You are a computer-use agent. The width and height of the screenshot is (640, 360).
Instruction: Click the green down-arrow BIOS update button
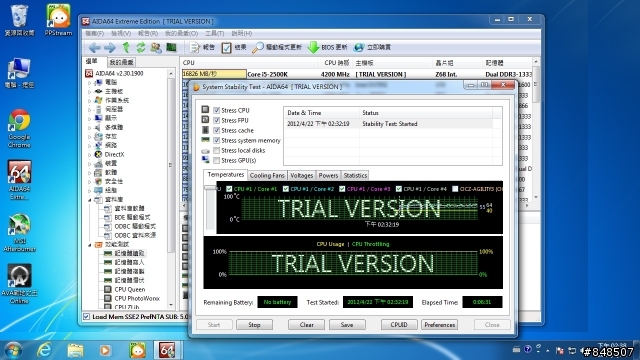[x=313, y=48]
